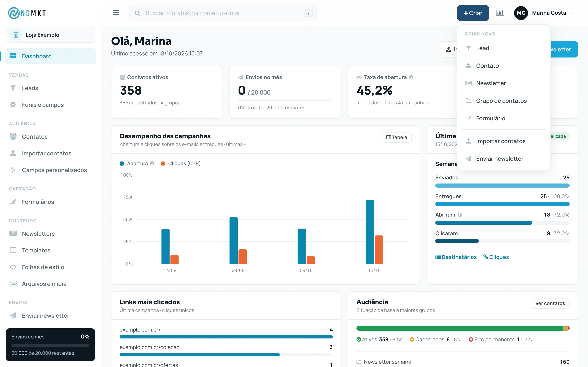Click the Ver contatos button
The width and height of the screenshot is (588, 367).
point(550,303)
